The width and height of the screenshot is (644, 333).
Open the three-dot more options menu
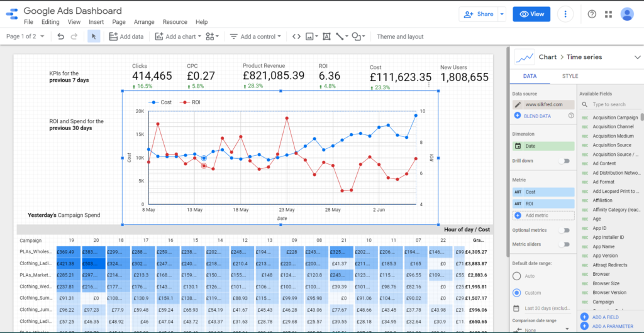(565, 14)
